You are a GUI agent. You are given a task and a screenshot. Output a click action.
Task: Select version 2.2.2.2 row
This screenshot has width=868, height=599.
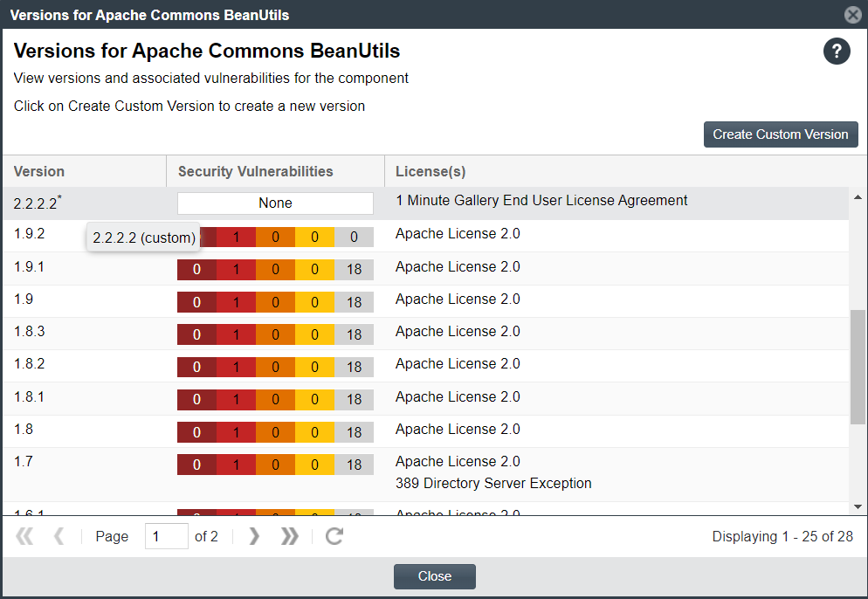click(x=425, y=203)
